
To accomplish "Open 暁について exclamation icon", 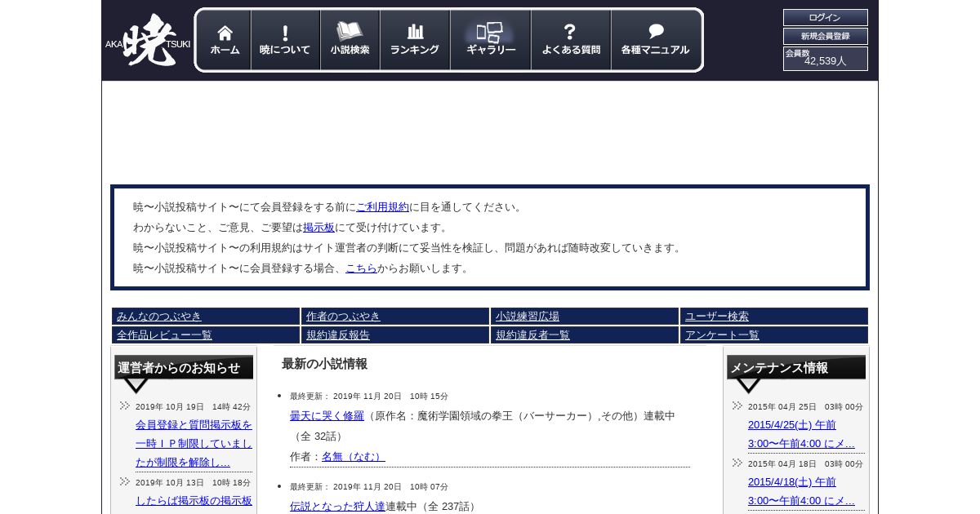I will point(285,40).
